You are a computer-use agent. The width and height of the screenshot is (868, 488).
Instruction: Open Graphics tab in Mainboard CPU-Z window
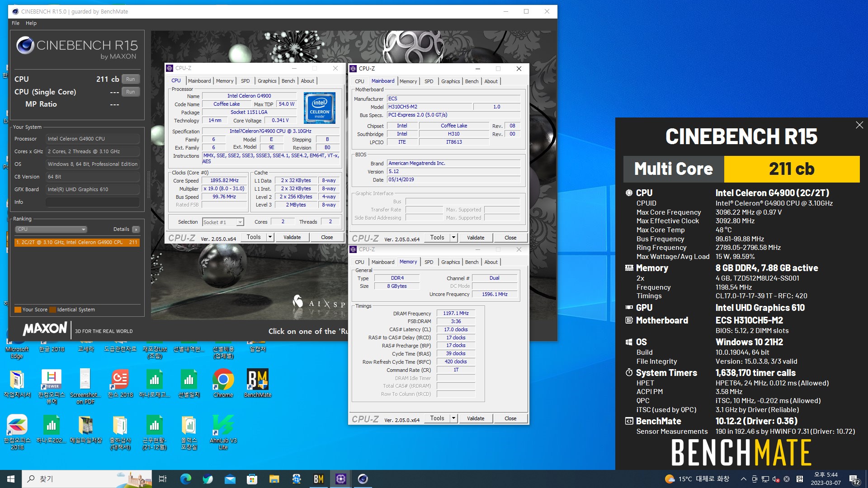pos(450,81)
